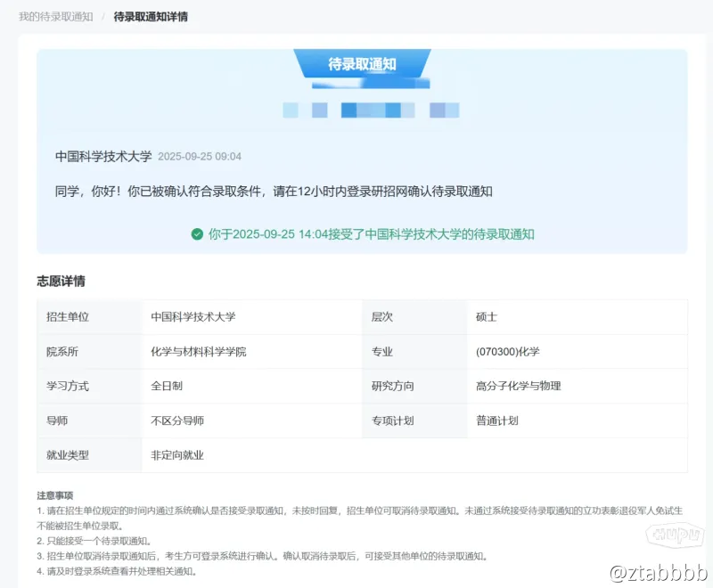
Task: Click the 硕士 level value
Action: pos(488,317)
